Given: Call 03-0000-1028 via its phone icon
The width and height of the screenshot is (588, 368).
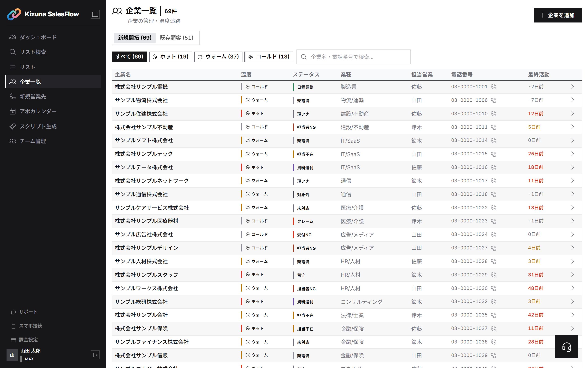Looking at the screenshot, I should pyautogui.click(x=493, y=261).
